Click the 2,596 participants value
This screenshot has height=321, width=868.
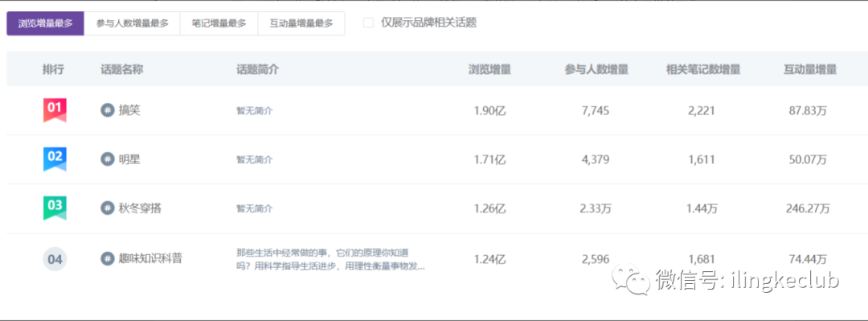596,258
